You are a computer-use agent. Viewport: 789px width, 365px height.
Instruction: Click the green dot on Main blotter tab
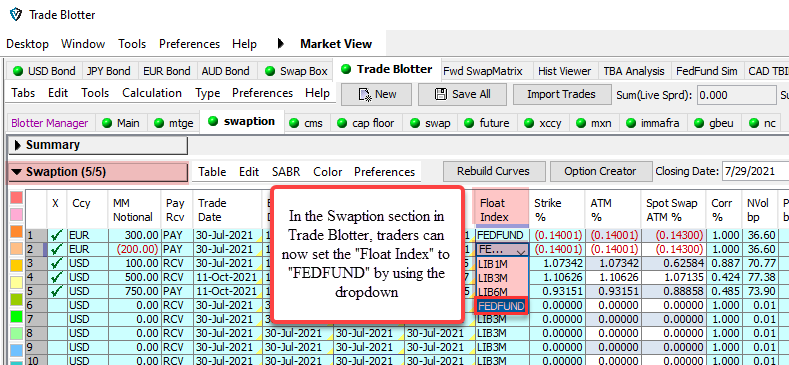coord(107,123)
